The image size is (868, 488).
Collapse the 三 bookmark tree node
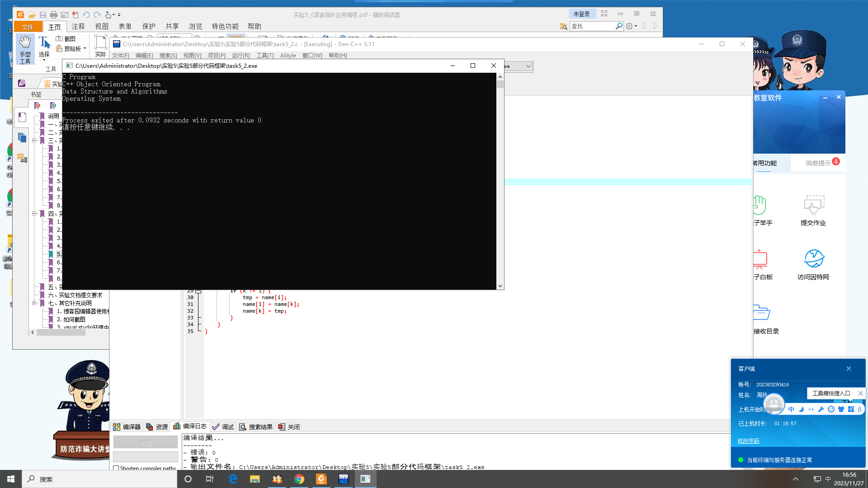(x=34, y=141)
